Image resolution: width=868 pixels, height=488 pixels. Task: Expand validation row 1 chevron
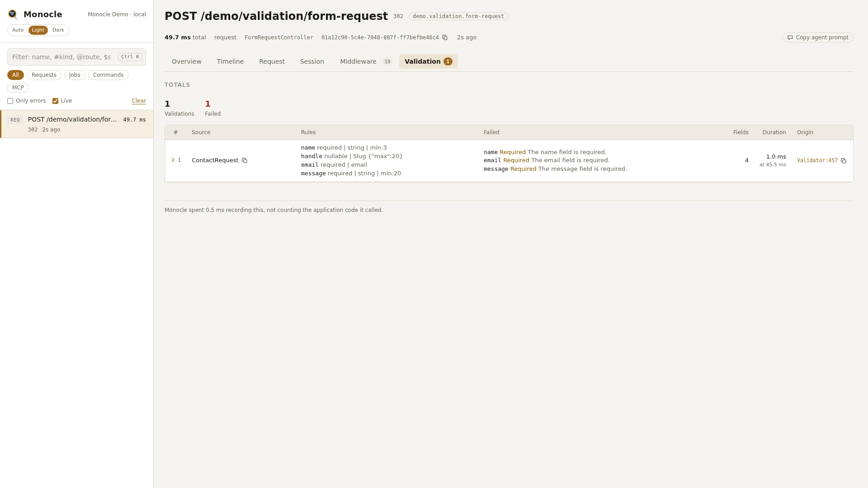pos(173,160)
